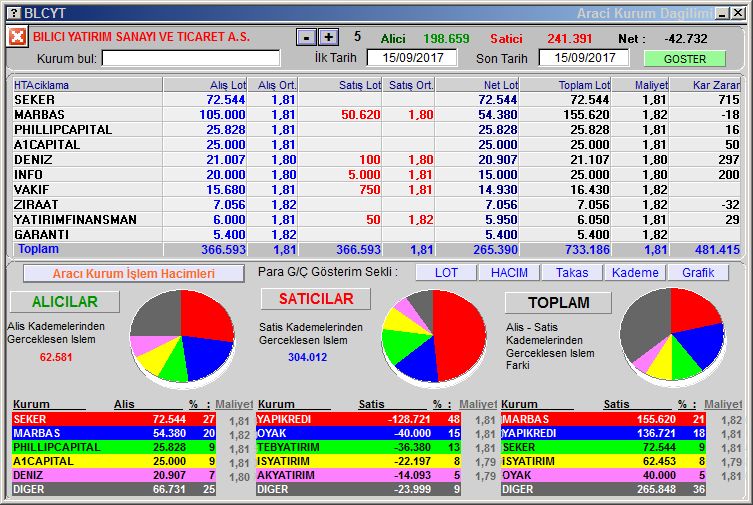Click red YAPIKREDI row in sellers list
The width and height of the screenshot is (753, 505).
(x=358, y=419)
